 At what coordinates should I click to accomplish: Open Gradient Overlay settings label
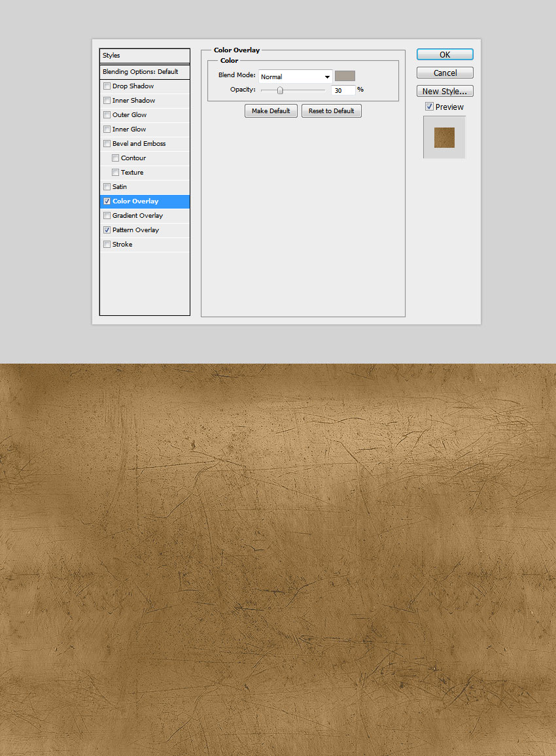click(137, 216)
